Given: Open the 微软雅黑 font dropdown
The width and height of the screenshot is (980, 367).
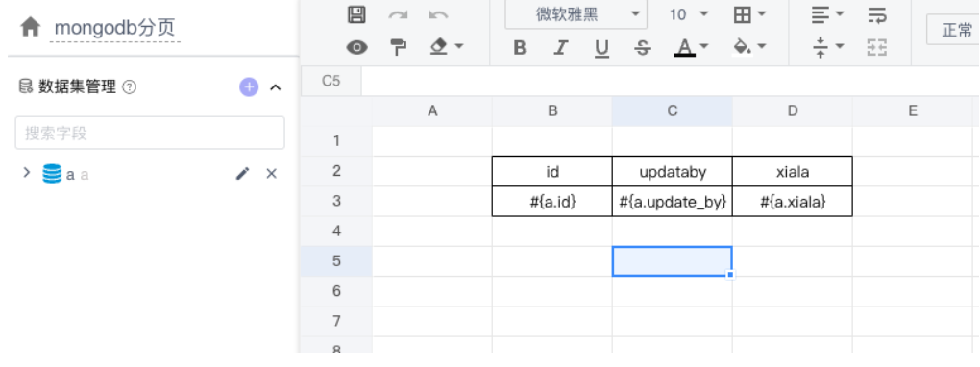Looking at the screenshot, I should (576, 14).
